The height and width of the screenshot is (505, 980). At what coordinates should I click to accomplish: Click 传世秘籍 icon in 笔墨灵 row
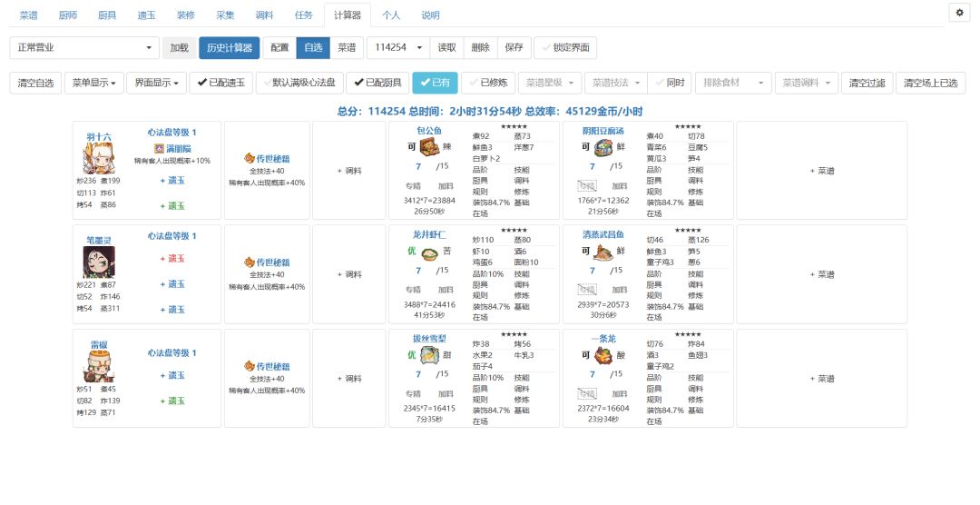tap(250, 262)
